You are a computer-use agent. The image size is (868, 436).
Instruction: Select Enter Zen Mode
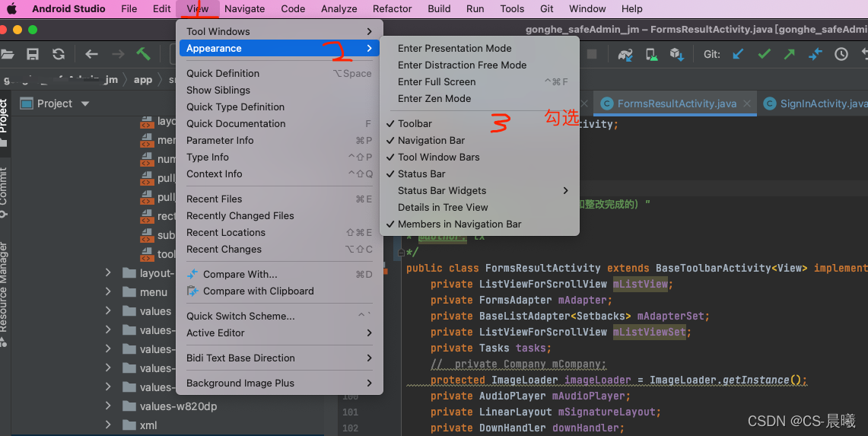click(x=479, y=99)
